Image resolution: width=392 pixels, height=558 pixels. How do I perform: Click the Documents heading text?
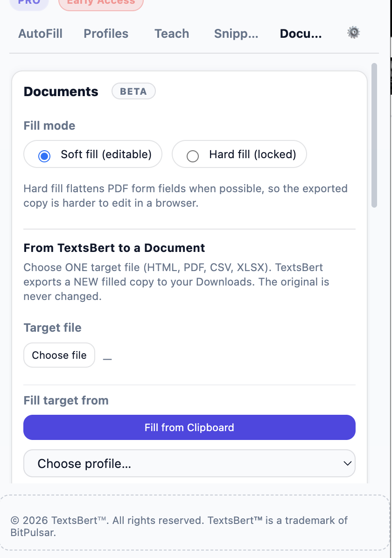click(61, 91)
